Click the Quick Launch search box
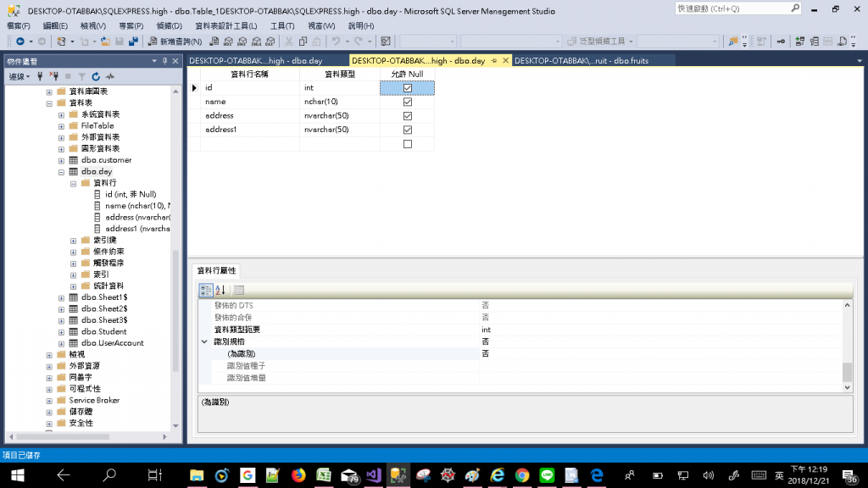This screenshot has width=868, height=488. 737,8
